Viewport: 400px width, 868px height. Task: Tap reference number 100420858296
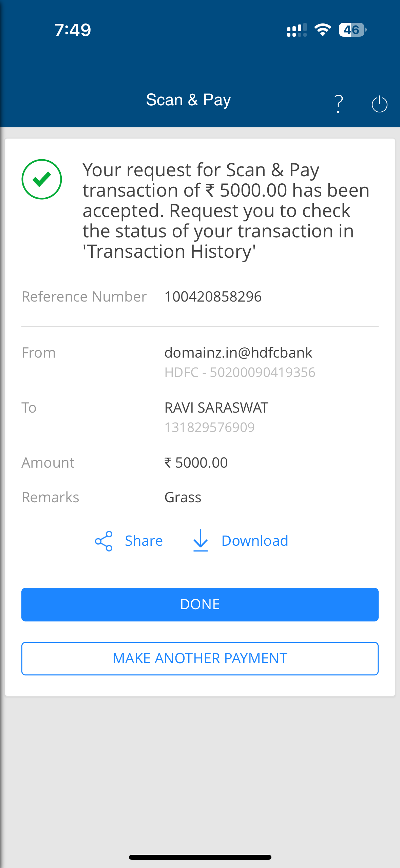click(x=213, y=297)
